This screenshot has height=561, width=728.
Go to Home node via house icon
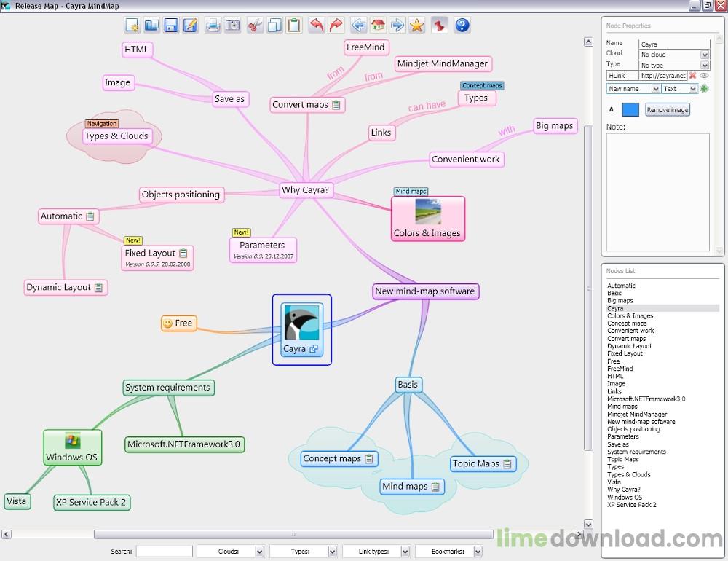pos(378,25)
